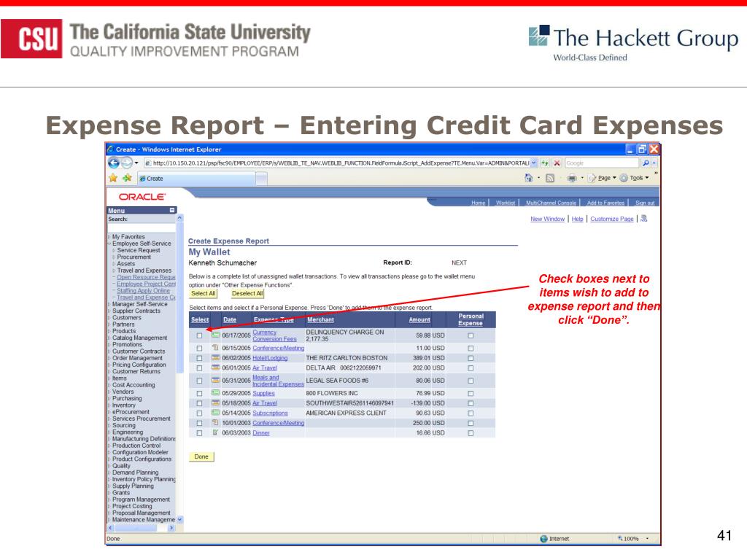
Task: Sort by the Date column header
Action: click(230, 319)
